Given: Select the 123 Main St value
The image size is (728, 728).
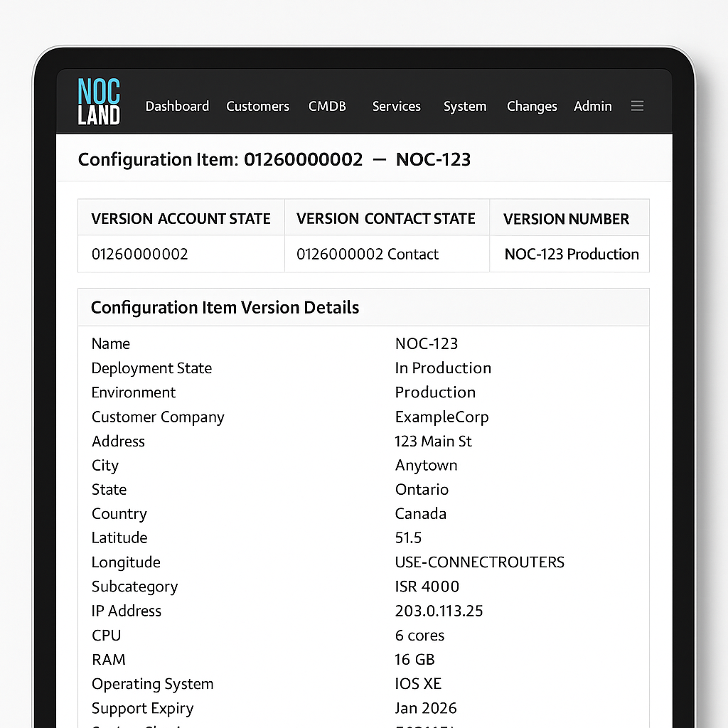Looking at the screenshot, I should [433, 441].
